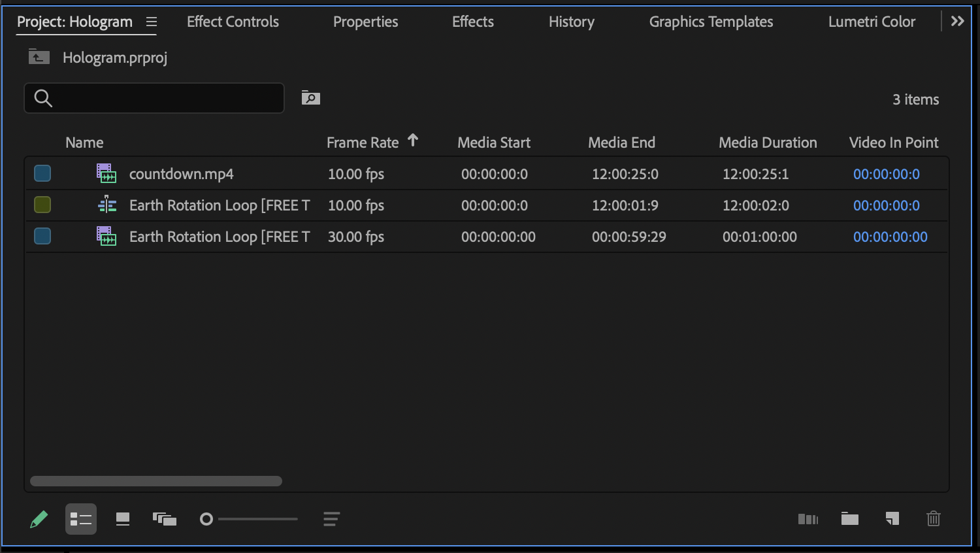The height and width of the screenshot is (553, 980).
Task: Open the Lumetri Color tab
Action: pyautogui.click(x=872, y=22)
